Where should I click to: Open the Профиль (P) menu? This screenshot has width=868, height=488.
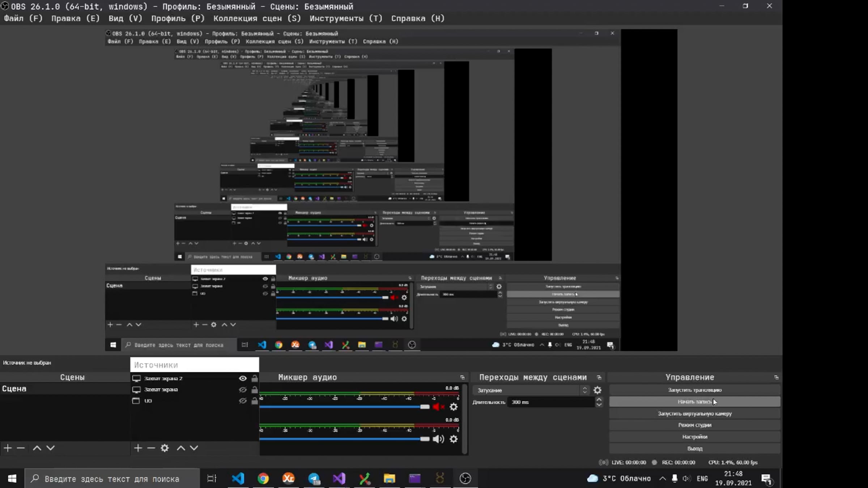click(178, 18)
